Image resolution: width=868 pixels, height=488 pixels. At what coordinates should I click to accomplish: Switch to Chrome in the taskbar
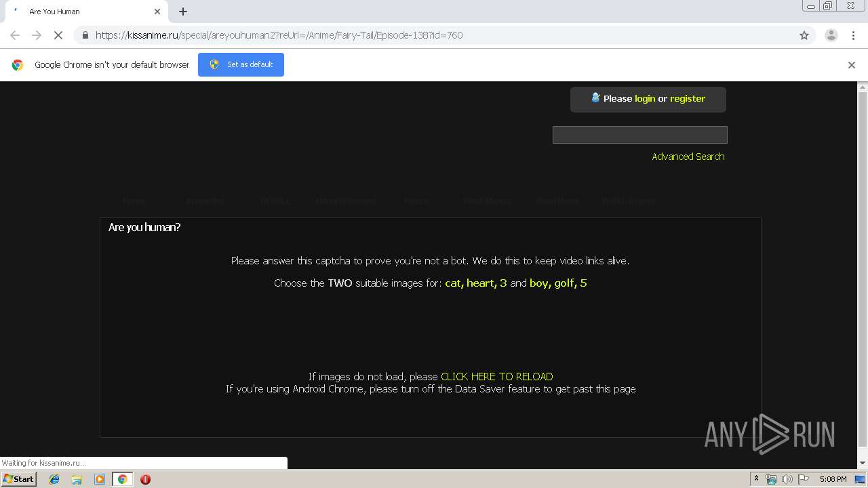pyautogui.click(x=122, y=479)
